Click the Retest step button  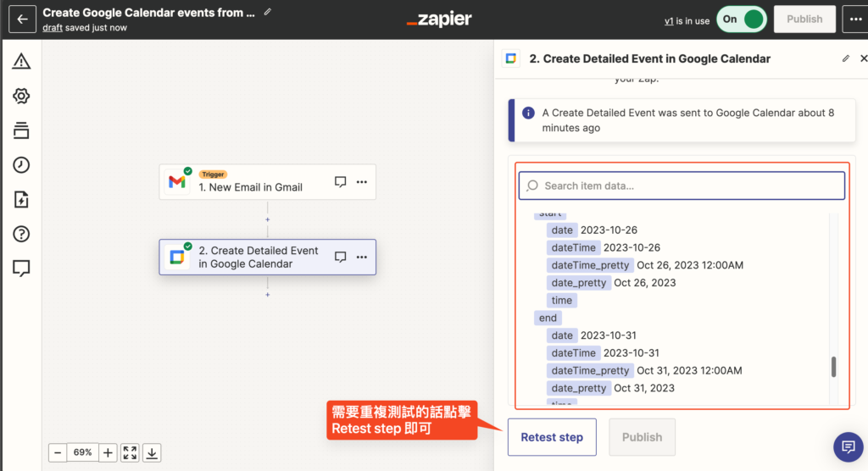tap(552, 437)
